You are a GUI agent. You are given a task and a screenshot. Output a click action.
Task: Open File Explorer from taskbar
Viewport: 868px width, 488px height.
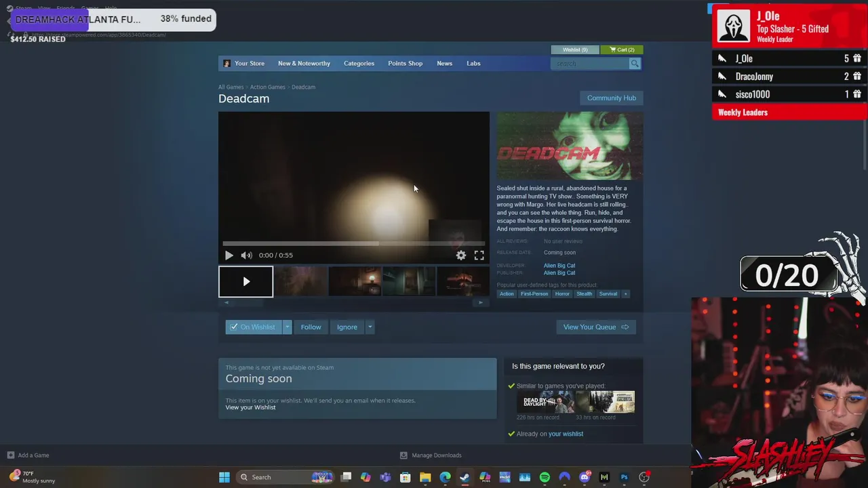(x=425, y=477)
